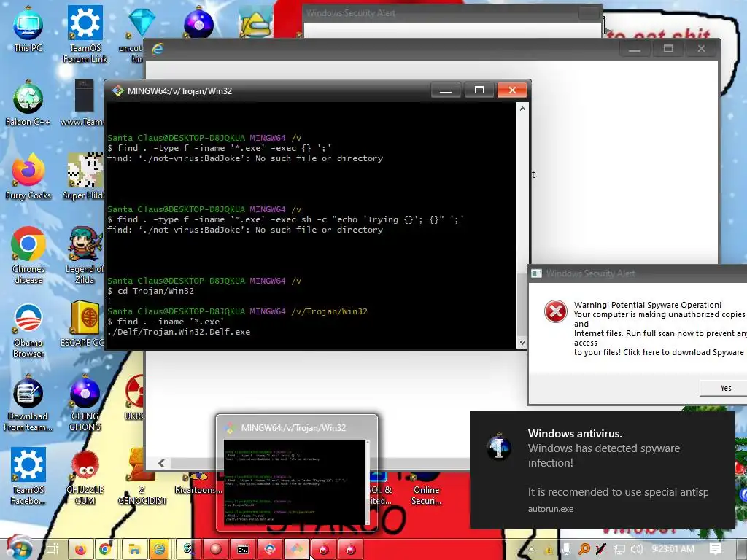The width and height of the screenshot is (747, 560).
Task: Open the Action Center notification icon
Action: (x=716, y=549)
